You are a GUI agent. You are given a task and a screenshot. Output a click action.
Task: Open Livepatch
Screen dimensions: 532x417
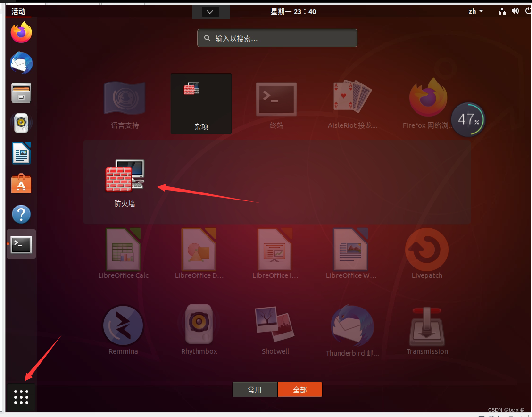pos(427,253)
